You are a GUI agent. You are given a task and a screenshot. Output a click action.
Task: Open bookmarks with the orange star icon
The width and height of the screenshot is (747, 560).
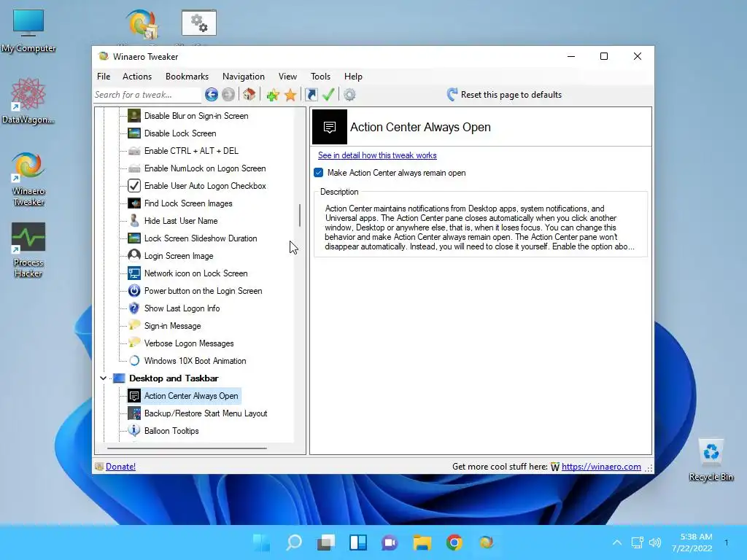290,95
